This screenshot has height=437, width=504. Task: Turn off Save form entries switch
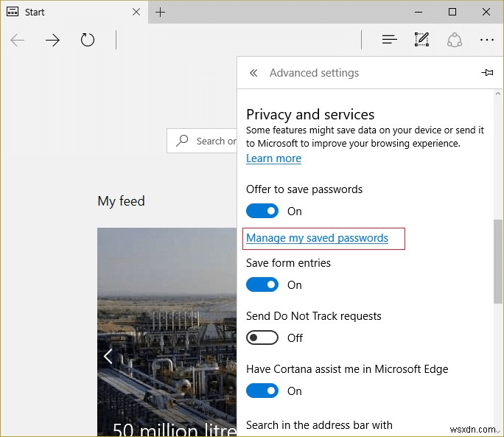[262, 285]
